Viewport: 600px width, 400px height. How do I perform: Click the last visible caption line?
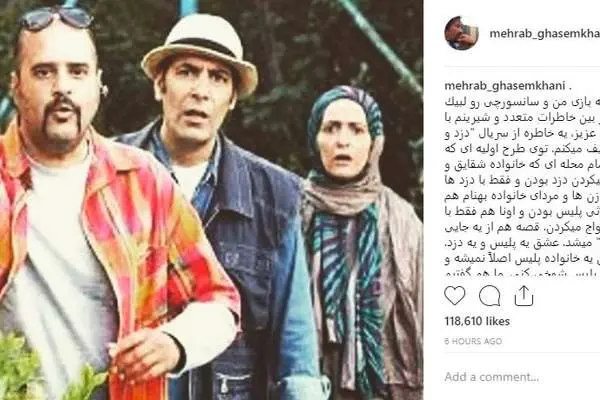coord(522,273)
